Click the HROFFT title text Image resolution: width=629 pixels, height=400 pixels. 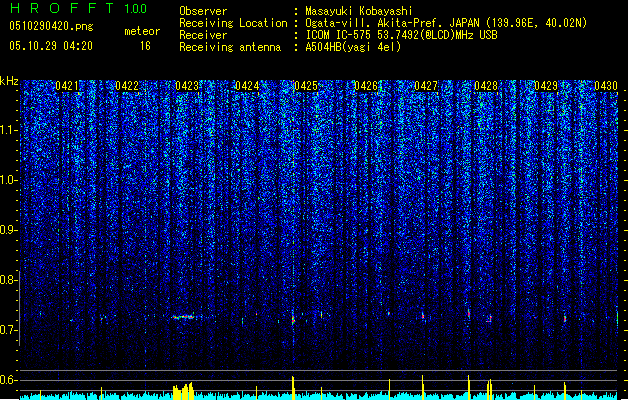click(62, 8)
